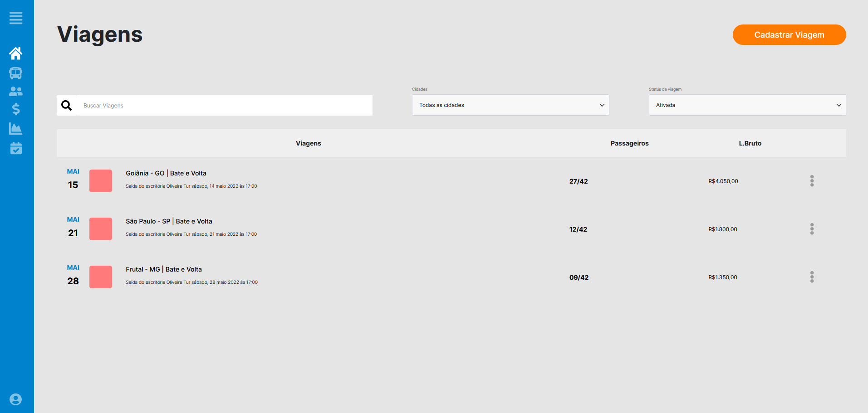Click the 27/42 passengers count
Viewport: 868px width, 413px height.
579,181
